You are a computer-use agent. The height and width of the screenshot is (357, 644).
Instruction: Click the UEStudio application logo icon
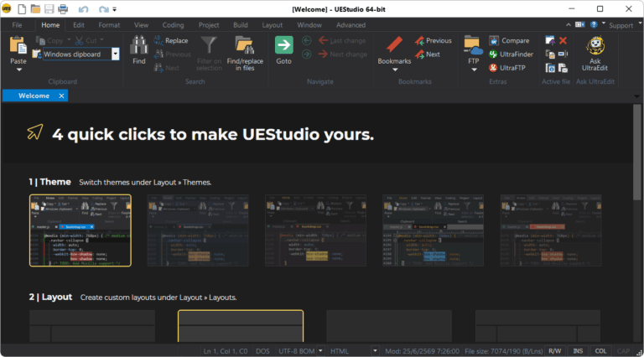tap(7, 8)
